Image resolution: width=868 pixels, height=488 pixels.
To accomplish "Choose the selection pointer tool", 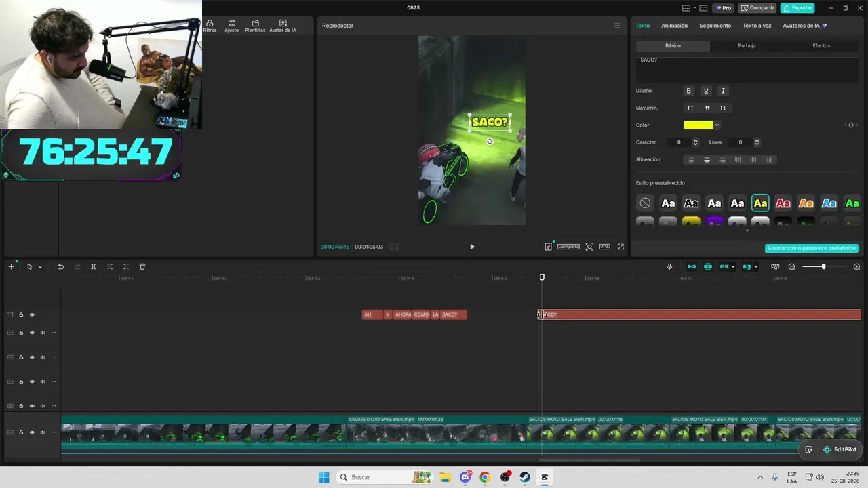I will [29, 266].
